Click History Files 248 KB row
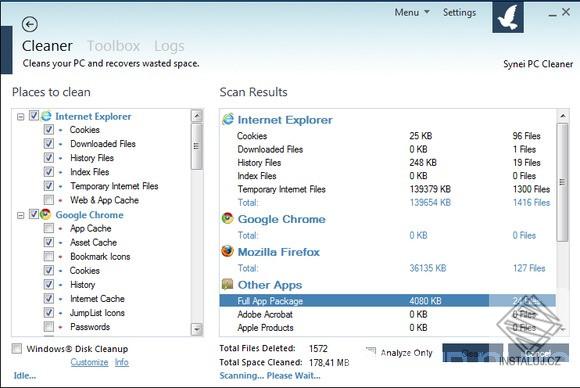The width and height of the screenshot is (580, 388). pos(387,163)
